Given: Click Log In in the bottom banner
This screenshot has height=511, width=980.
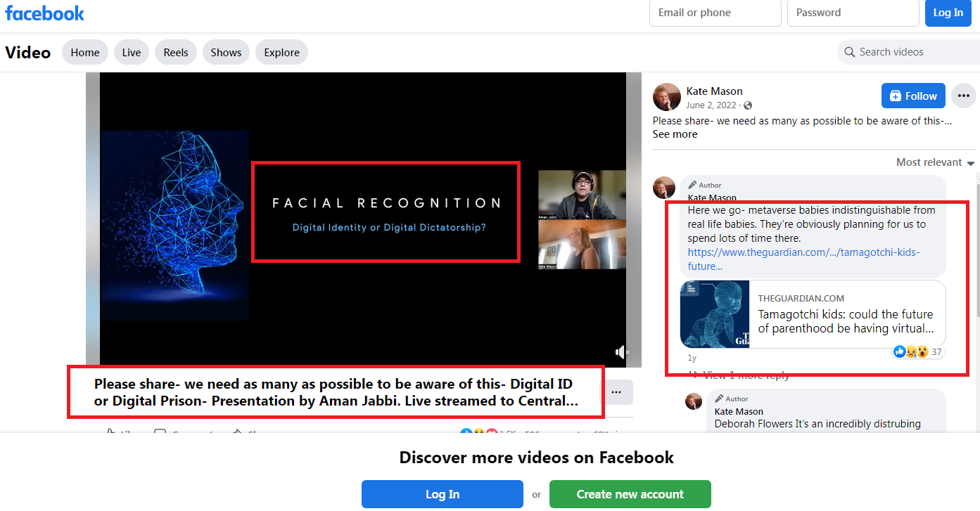Looking at the screenshot, I should 443,494.
